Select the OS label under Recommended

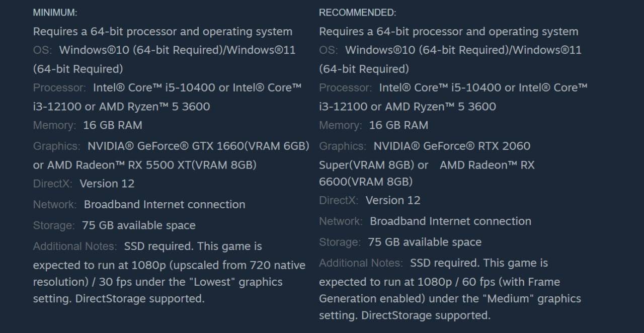(x=329, y=50)
